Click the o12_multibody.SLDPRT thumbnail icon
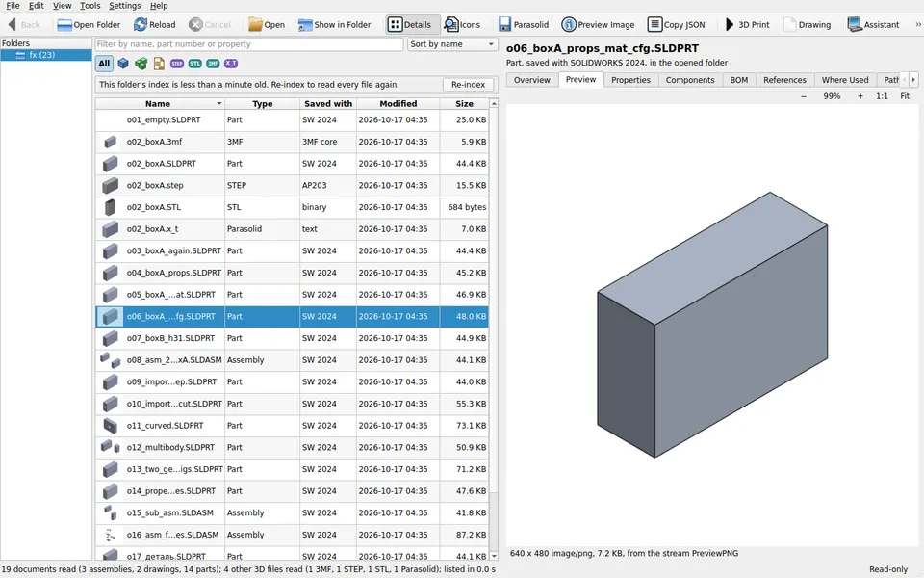The height and width of the screenshot is (578, 924). (x=110, y=447)
